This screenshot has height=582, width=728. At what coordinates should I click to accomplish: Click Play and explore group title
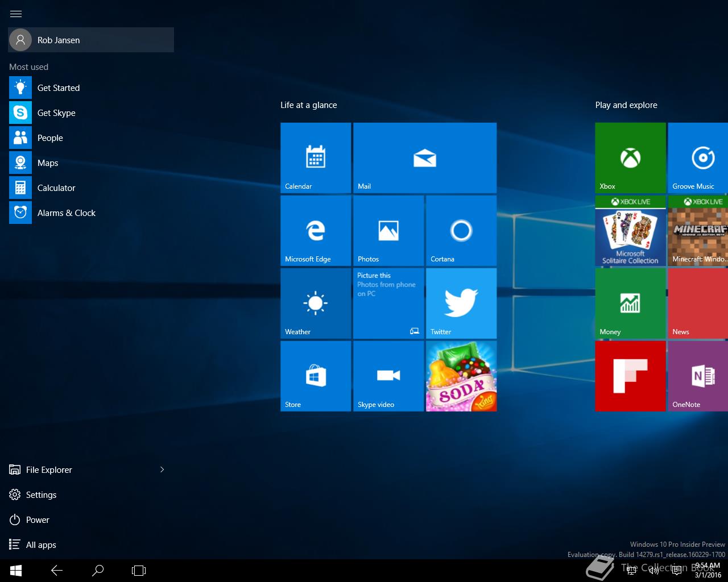pyautogui.click(x=626, y=105)
